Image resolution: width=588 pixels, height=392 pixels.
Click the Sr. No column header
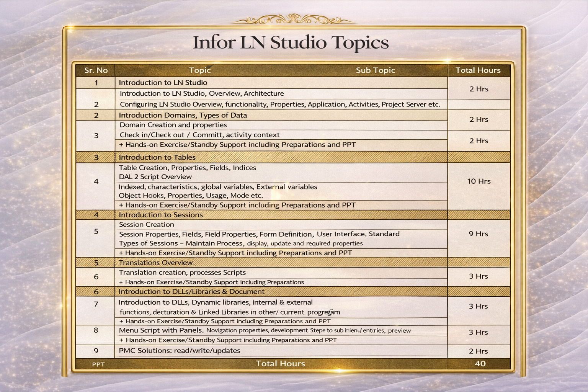pos(96,70)
